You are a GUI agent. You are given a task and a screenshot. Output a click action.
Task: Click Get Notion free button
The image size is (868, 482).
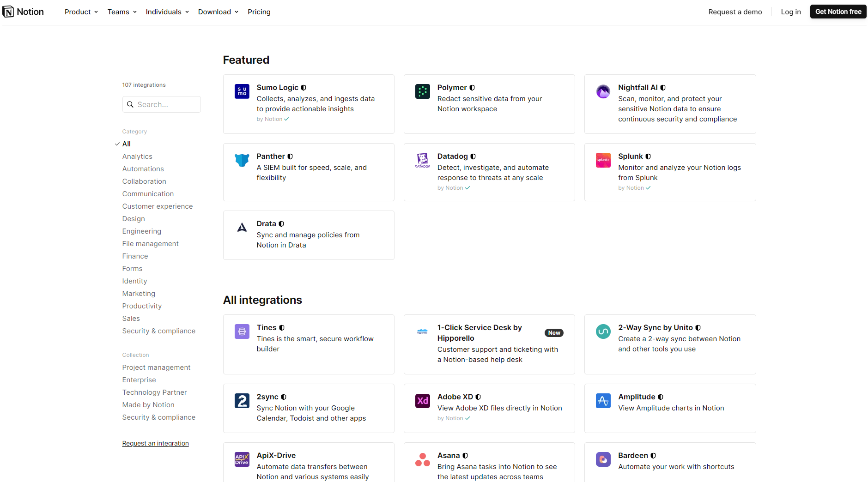[x=838, y=12]
